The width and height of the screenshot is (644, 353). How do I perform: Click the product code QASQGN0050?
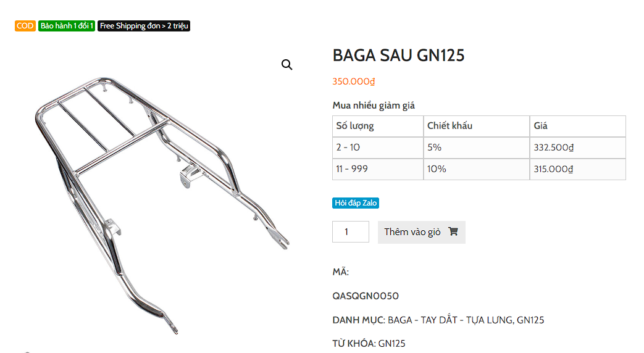[366, 296]
